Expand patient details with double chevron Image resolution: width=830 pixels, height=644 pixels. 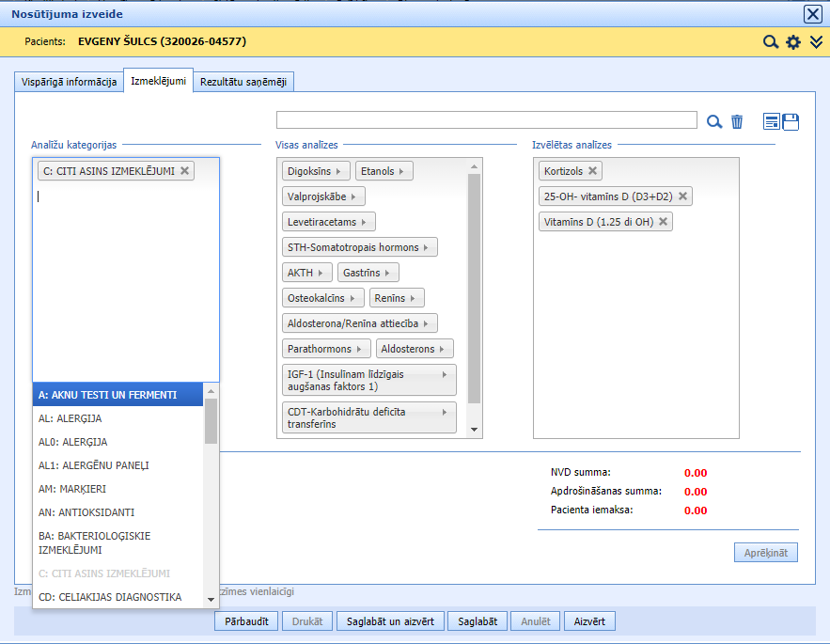coord(816,42)
